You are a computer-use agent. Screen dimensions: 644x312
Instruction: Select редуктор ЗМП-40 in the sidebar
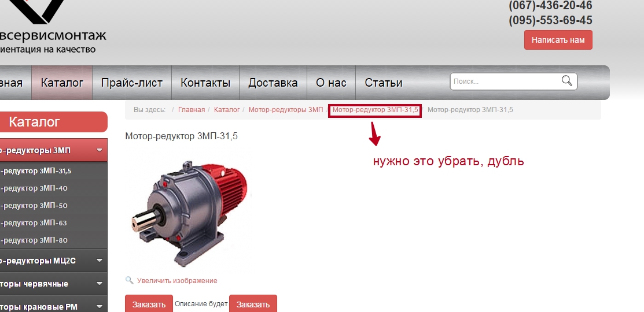35,188
